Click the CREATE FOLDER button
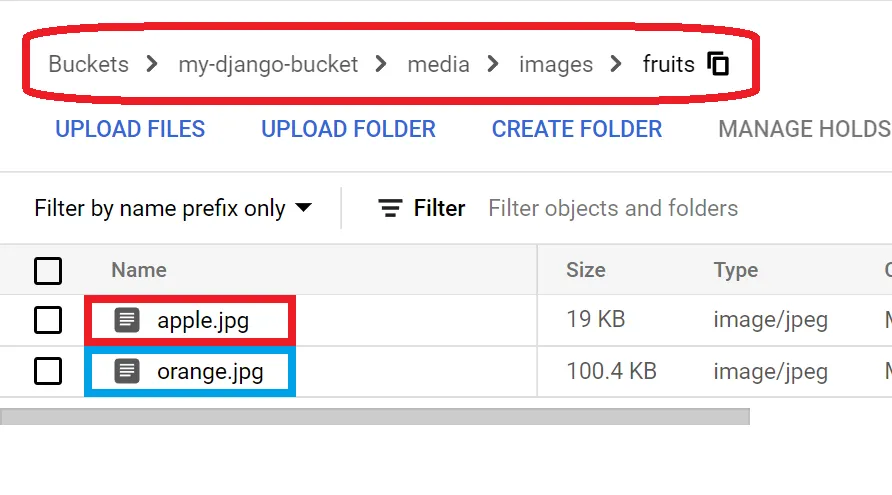Viewport: 892px width, 495px height. 577,129
